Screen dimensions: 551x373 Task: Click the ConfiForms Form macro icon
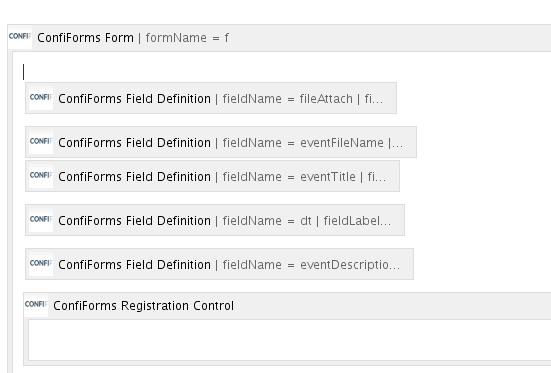[20, 37]
